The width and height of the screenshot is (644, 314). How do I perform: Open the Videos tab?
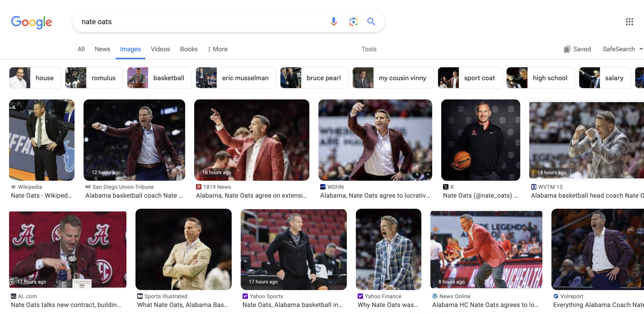160,49
